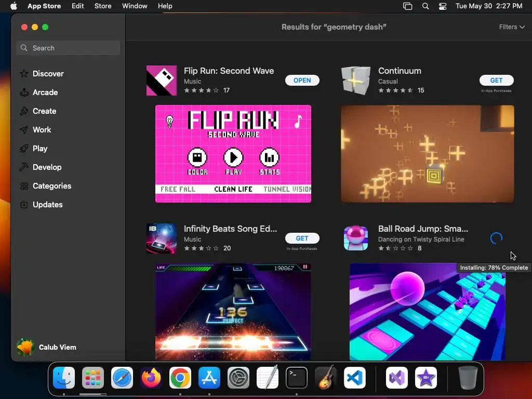Screen dimensions: 532x399
Task: Open Visual Studio purple icon in Dock
Action: coord(397,378)
